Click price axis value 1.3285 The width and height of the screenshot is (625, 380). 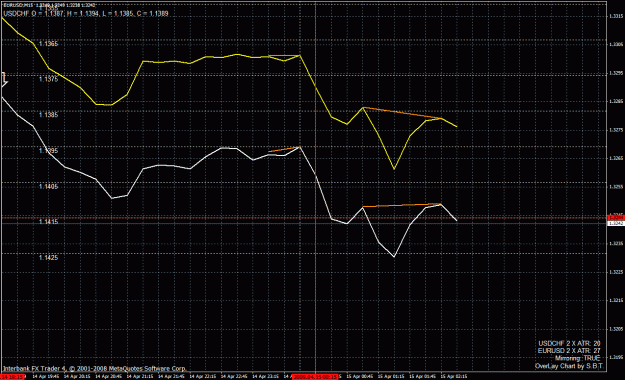(616, 101)
